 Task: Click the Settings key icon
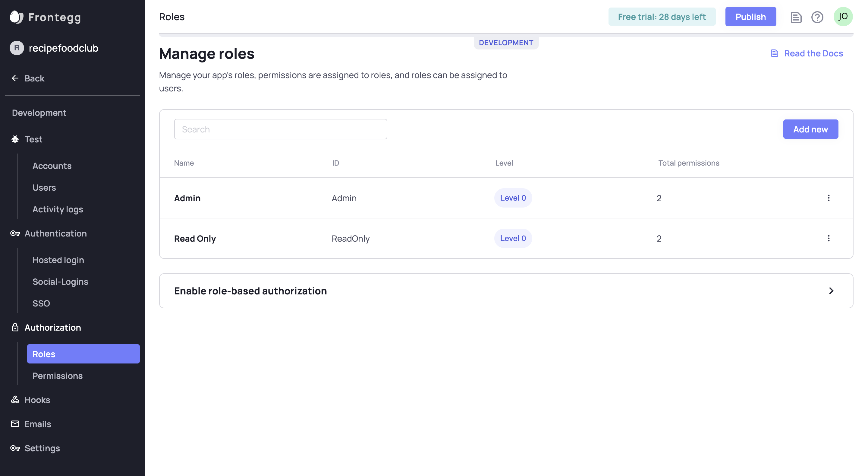pos(15,448)
